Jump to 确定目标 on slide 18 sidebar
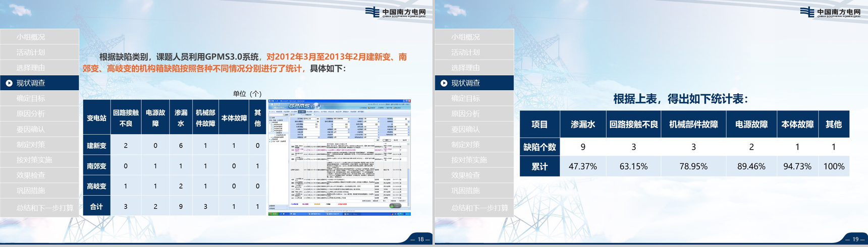868x247 pixels. tap(31, 98)
